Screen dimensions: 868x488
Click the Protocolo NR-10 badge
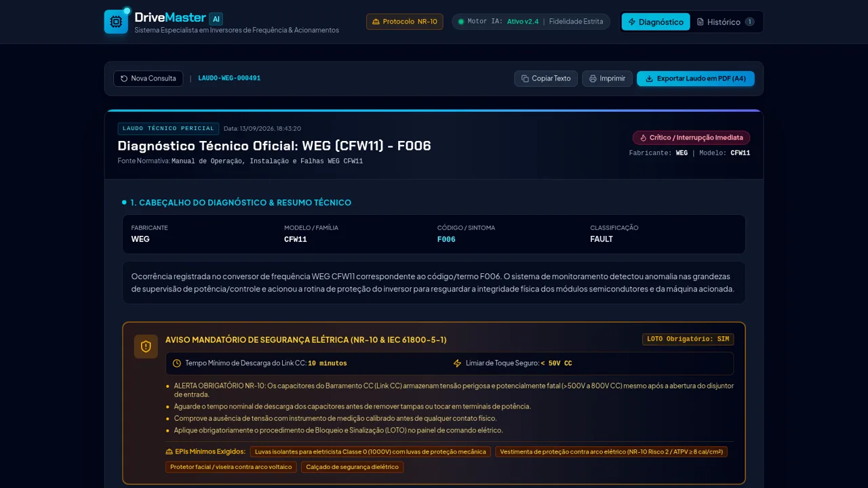(x=405, y=22)
